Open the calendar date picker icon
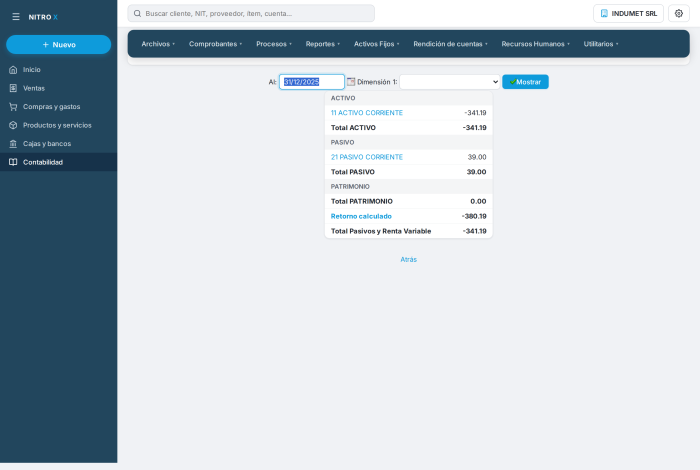Image resolution: width=700 pixels, height=470 pixels. click(x=351, y=82)
